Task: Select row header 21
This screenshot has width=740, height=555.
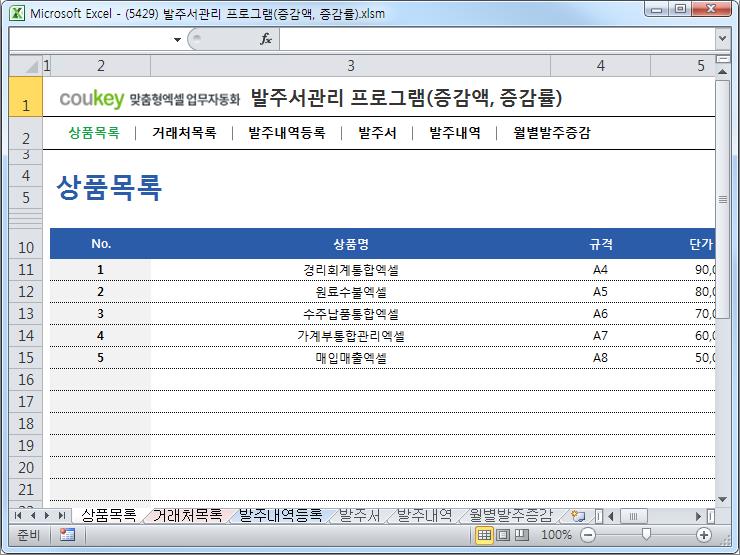Action: click(25, 490)
